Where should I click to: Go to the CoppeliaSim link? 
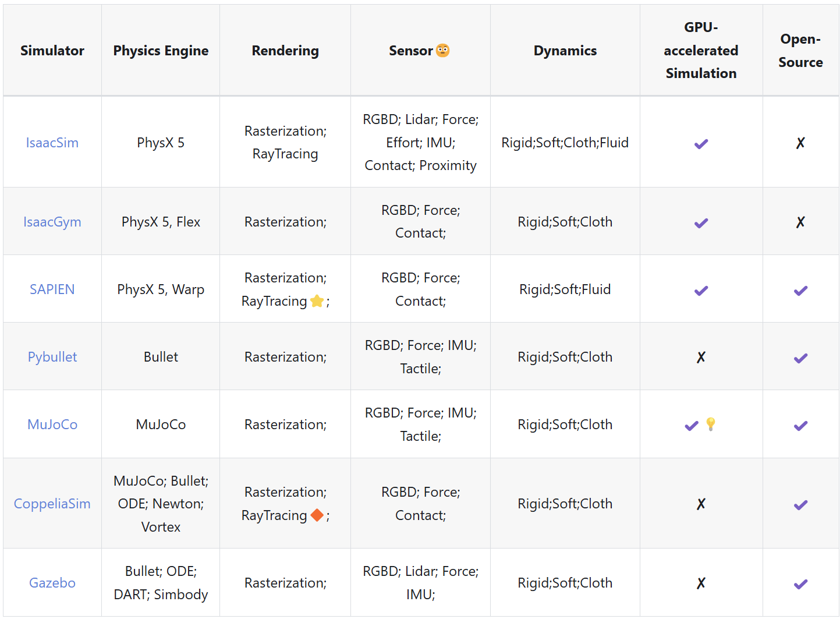52,504
